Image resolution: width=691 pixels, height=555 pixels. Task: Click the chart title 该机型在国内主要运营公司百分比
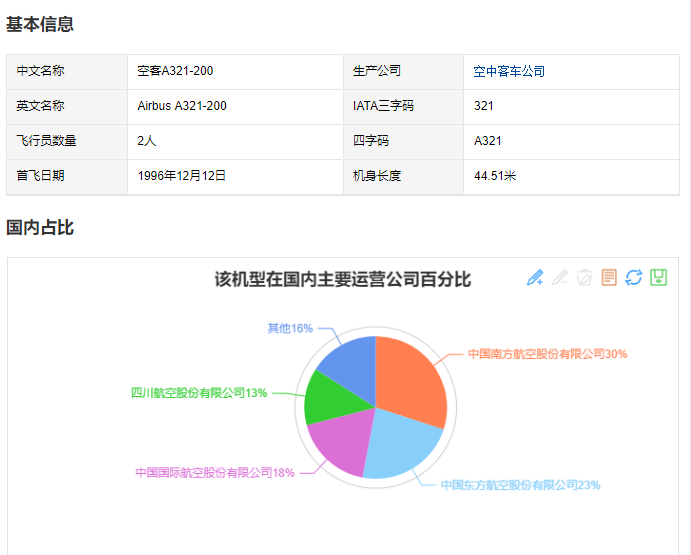tap(343, 279)
